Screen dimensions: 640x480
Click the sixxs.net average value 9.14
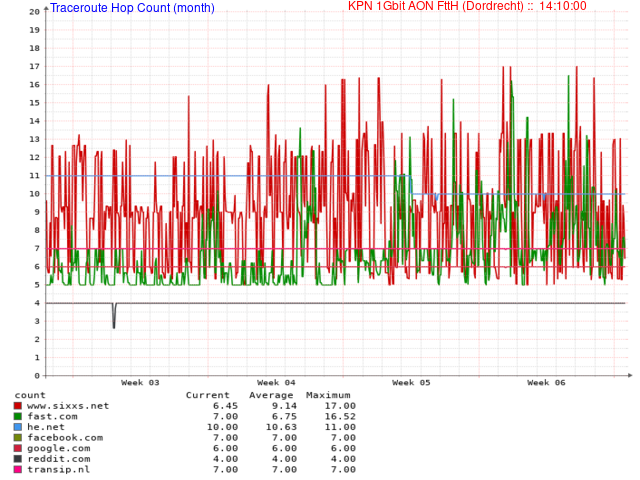284,406
